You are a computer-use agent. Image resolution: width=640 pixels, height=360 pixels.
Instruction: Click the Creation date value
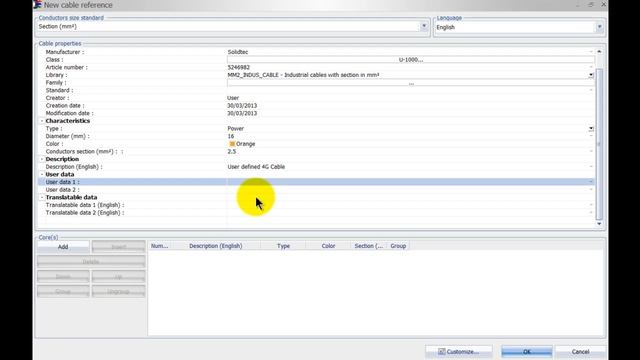[x=242, y=106]
